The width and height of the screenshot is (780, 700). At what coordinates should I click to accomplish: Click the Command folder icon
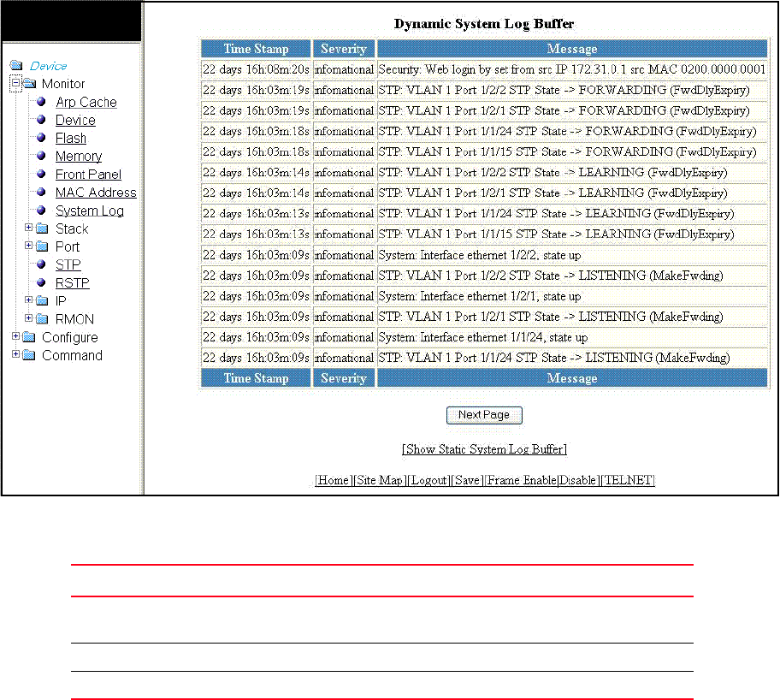29,355
